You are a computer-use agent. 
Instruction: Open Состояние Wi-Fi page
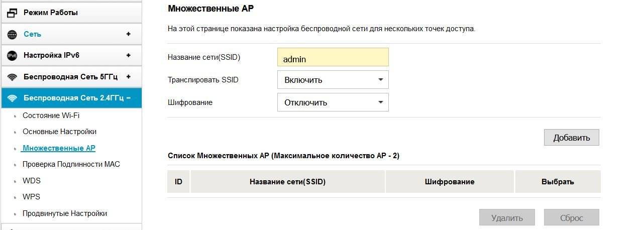(x=51, y=116)
